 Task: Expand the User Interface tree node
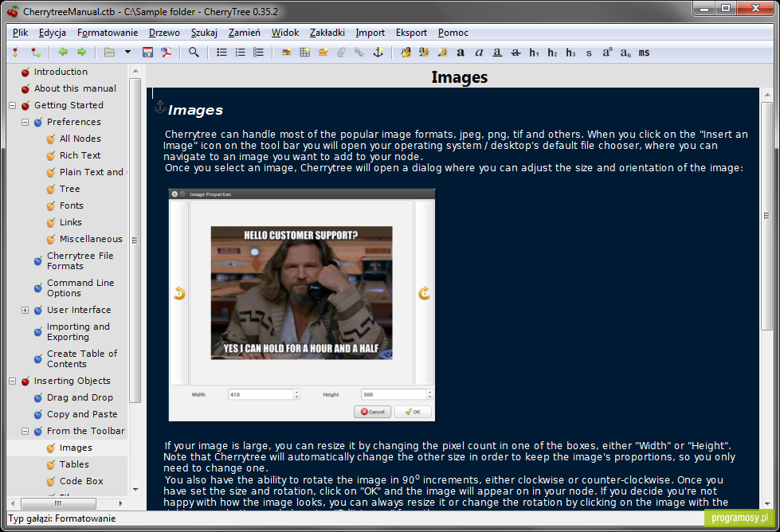25,311
